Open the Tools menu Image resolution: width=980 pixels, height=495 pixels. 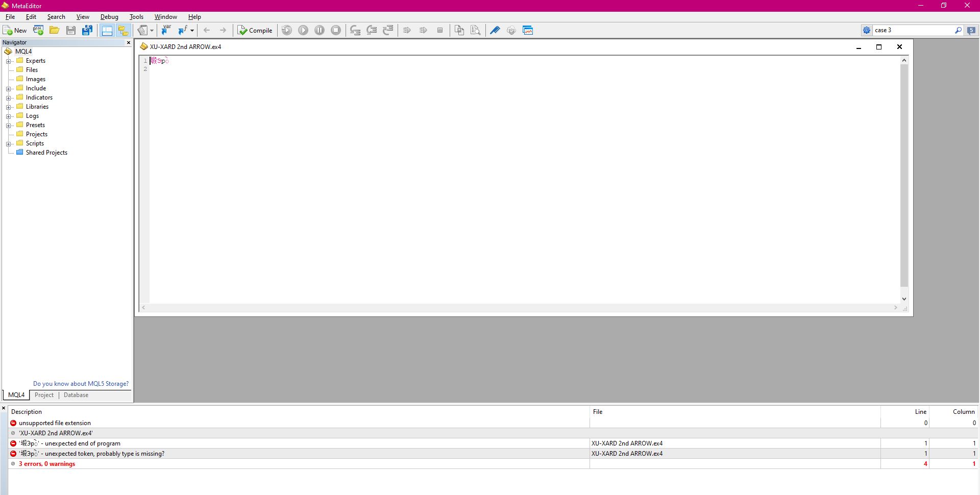point(136,17)
